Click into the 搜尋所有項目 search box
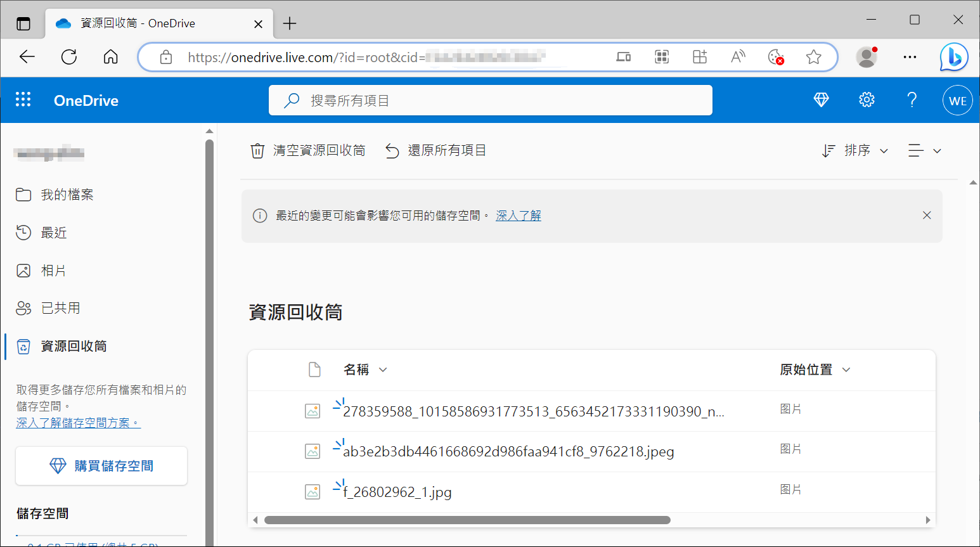Screen dimensions: 980x547 tap(491, 100)
